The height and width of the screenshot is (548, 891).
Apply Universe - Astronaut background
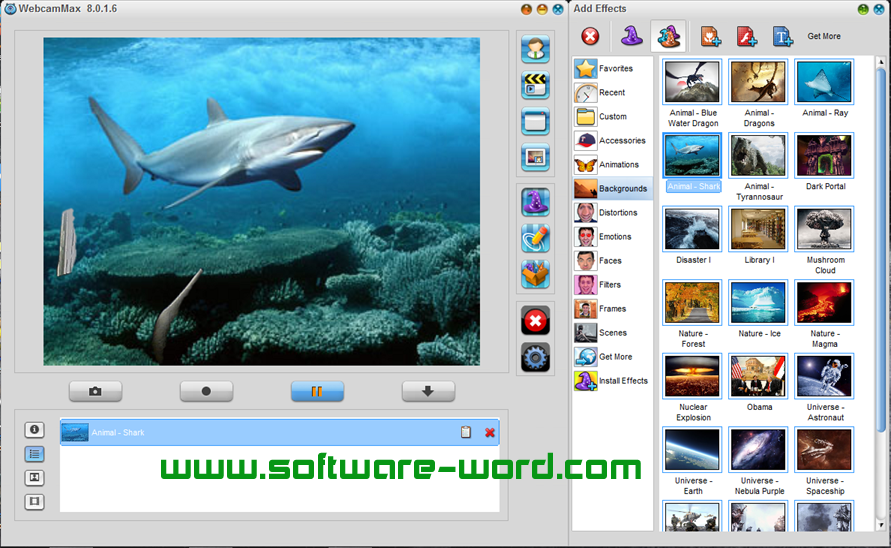pyautogui.click(x=824, y=376)
